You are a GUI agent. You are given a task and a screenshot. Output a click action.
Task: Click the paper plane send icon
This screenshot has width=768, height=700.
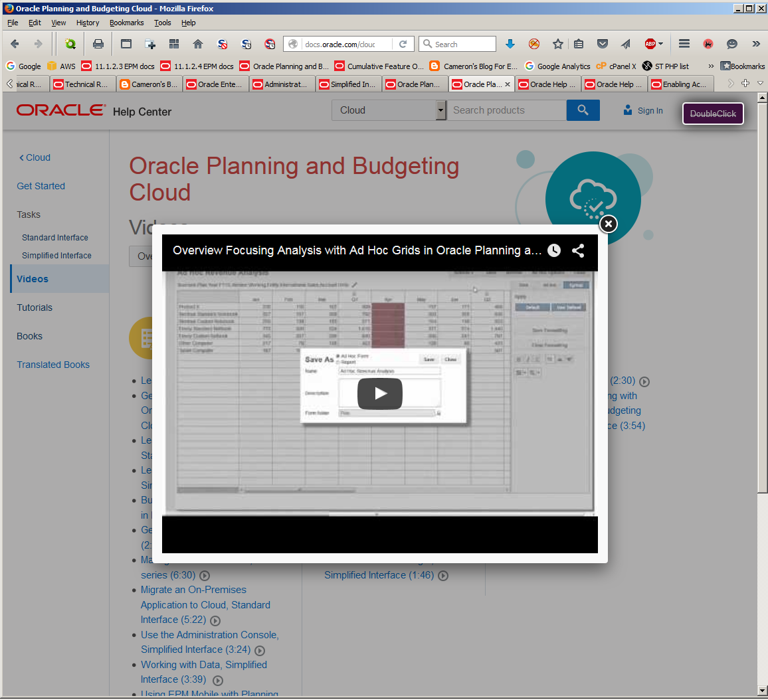pyautogui.click(x=626, y=44)
